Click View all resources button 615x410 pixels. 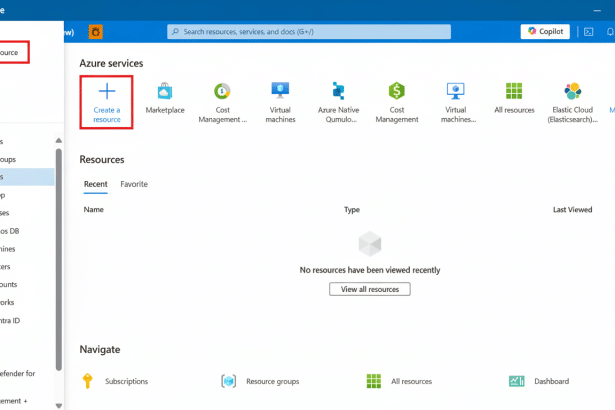coord(369,289)
